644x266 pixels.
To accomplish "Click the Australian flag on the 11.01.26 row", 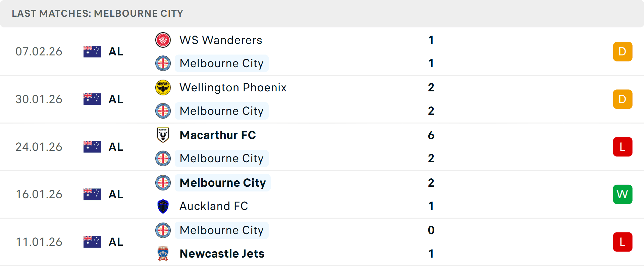I will point(92,242).
